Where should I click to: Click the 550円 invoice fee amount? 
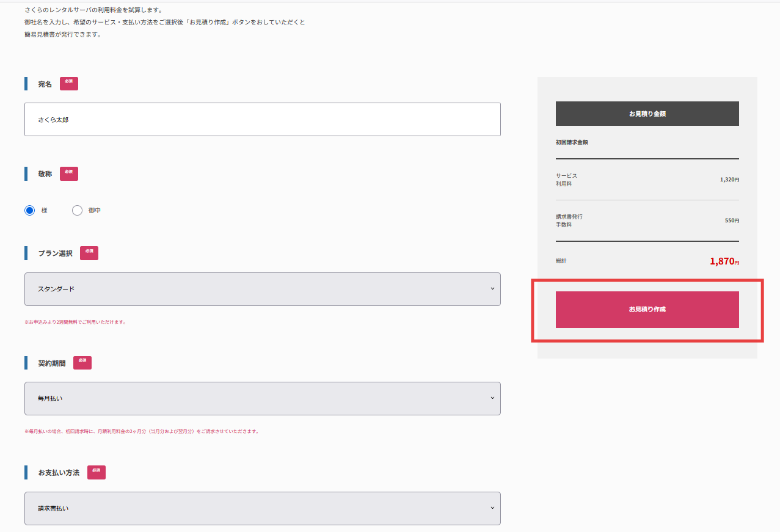coord(731,220)
